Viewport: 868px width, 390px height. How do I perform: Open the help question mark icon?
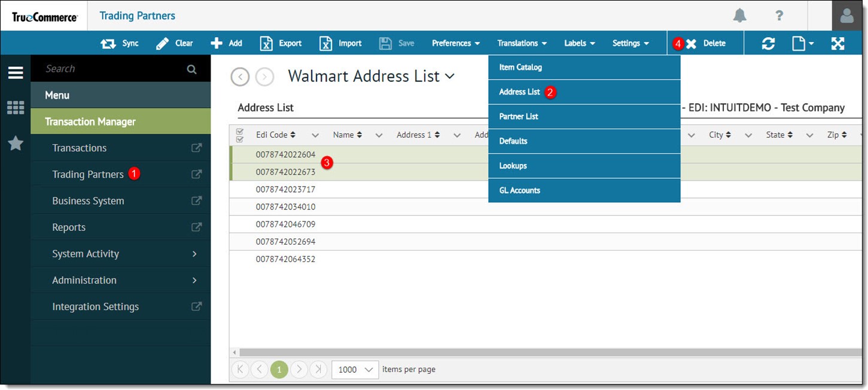pyautogui.click(x=779, y=16)
